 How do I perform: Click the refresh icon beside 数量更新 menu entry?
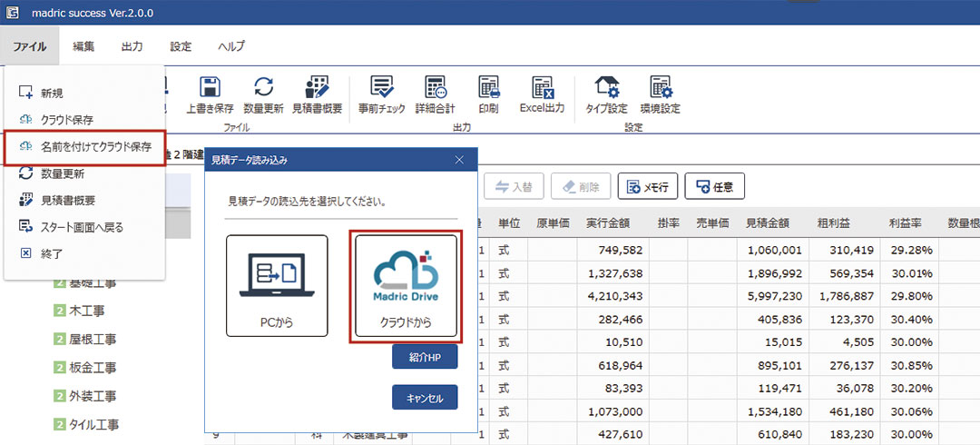25,174
